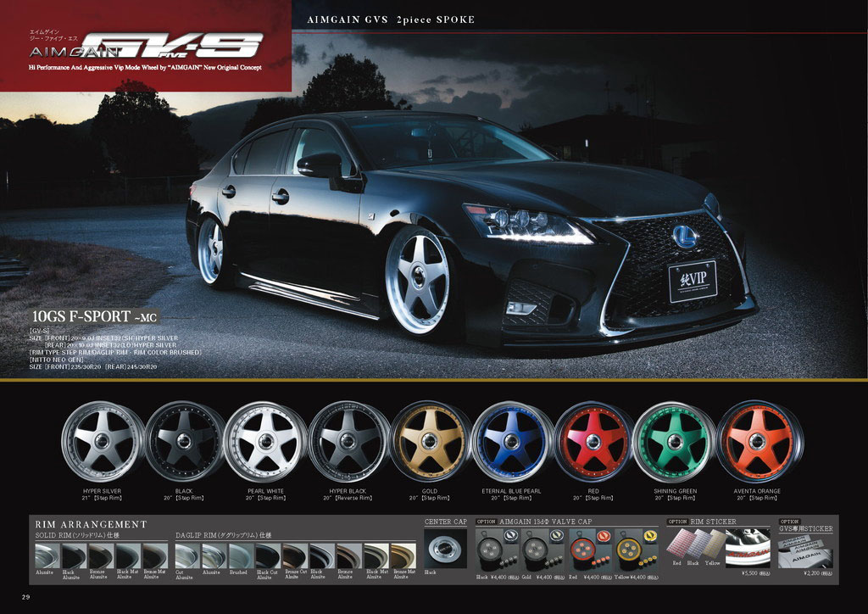Pick the Daglip Rim Brushed swatch
The width and height of the screenshot is (868, 614).
click(x=241, y=555)
